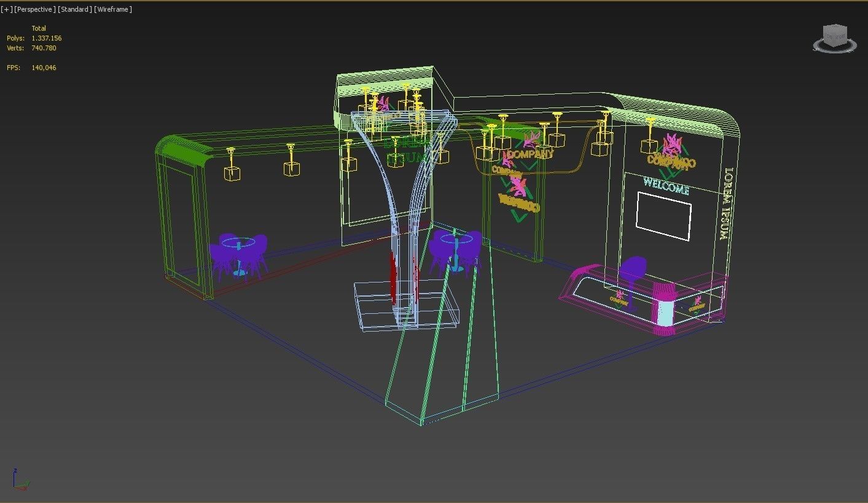Screen dimensions: 868x503
Task: Click the left edge of the ViewCube
Action: tap(823, 35)
